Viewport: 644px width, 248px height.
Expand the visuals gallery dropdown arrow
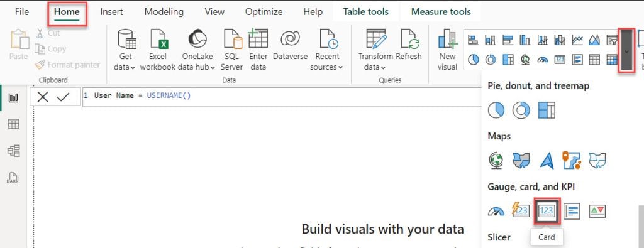point(626,51)
